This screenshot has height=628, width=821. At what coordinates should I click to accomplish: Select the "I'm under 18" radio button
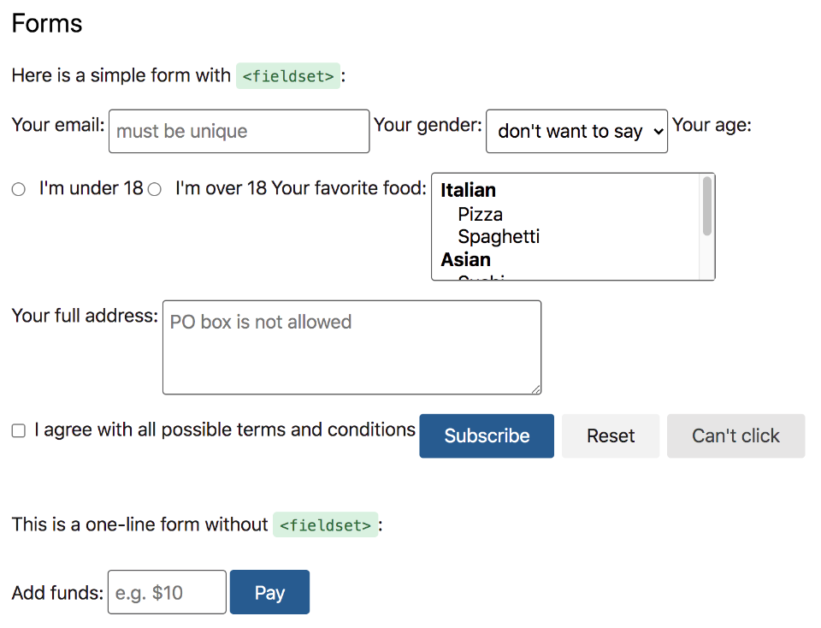tap(18, 189)
